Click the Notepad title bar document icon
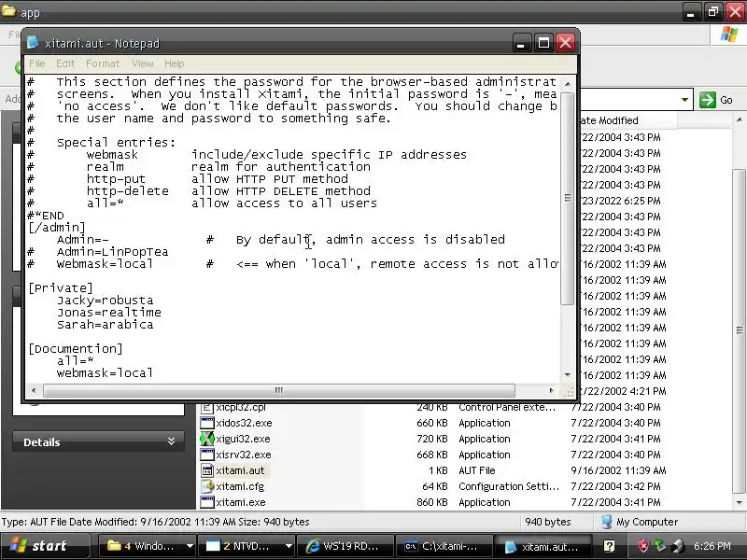747x560 pixels. [33, 43]
